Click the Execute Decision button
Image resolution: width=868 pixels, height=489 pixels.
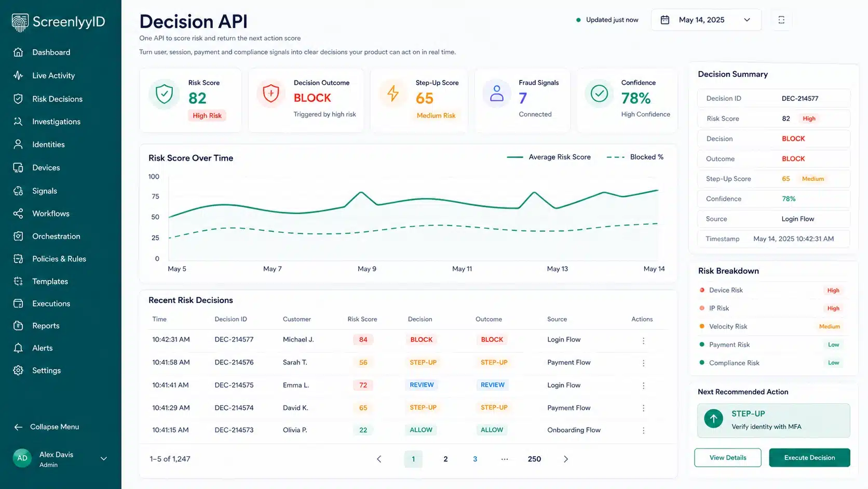click(x=809, y=458)
